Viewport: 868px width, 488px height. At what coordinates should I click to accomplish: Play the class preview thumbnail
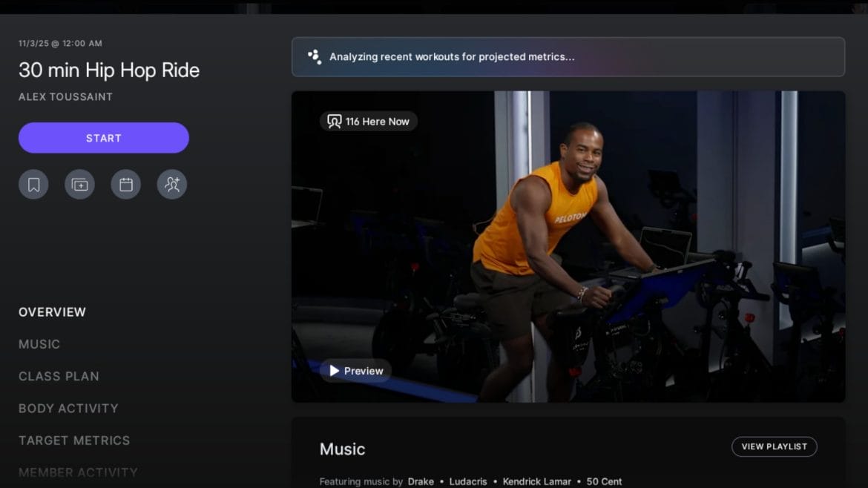pyautogui.click(x=569, y=246)
